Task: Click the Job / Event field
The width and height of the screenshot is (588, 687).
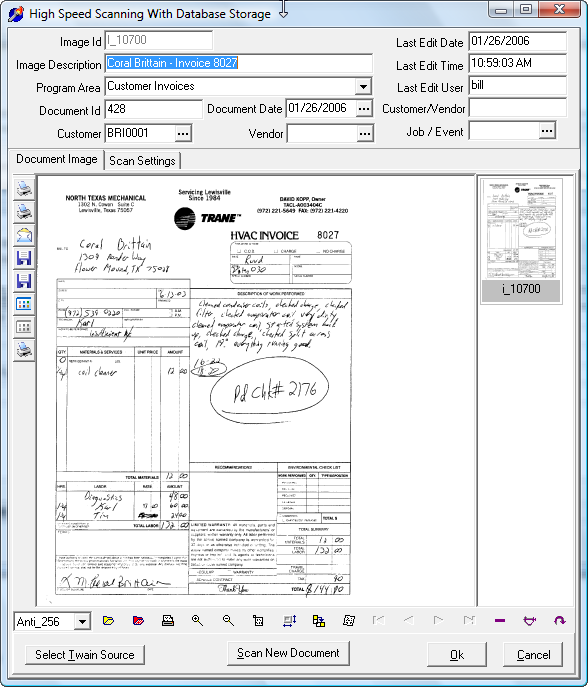Action: [x=504, y=131]
